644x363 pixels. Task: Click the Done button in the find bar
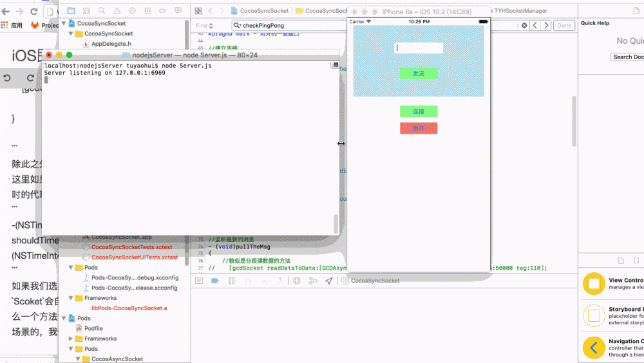pyautogui.click(x=564, y=26)
